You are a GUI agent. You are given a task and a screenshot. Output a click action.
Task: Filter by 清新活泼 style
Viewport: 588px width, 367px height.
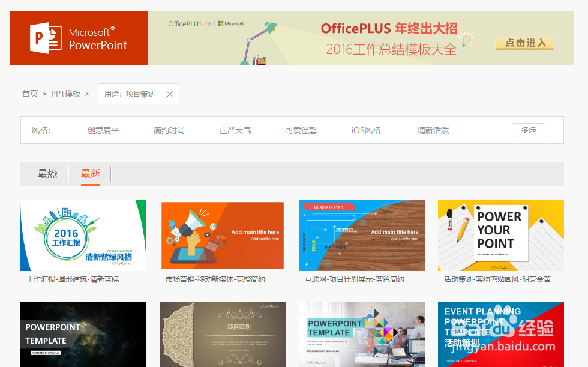pos(433,130)
